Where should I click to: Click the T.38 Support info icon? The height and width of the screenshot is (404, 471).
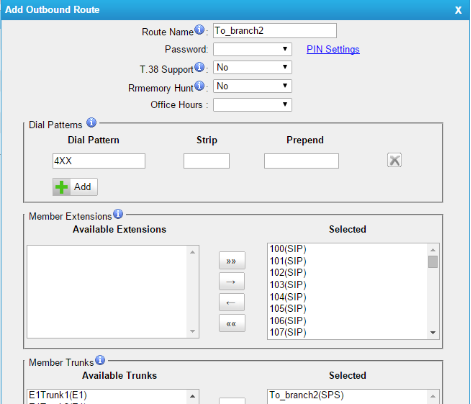pos(199,67)
